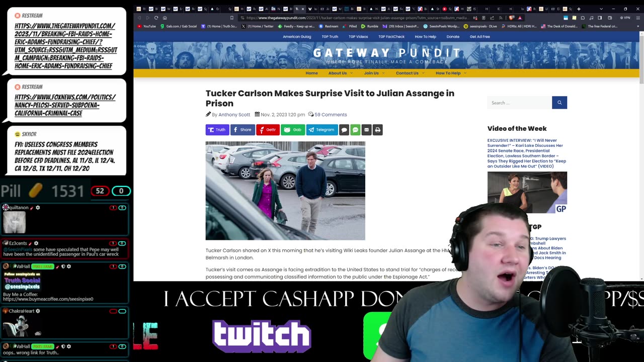Open Pilled bookmark
The height and width of the screenshot is (362, 644).
point(350,26)
